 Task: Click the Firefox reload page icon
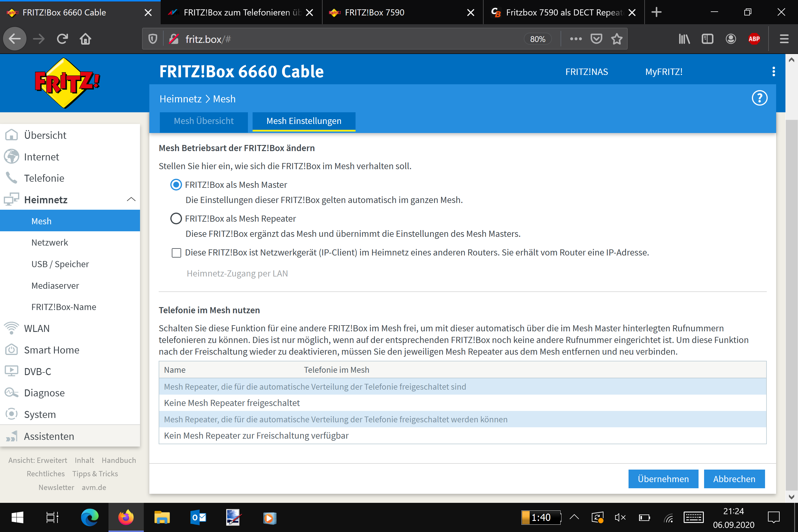coord(62,39)
